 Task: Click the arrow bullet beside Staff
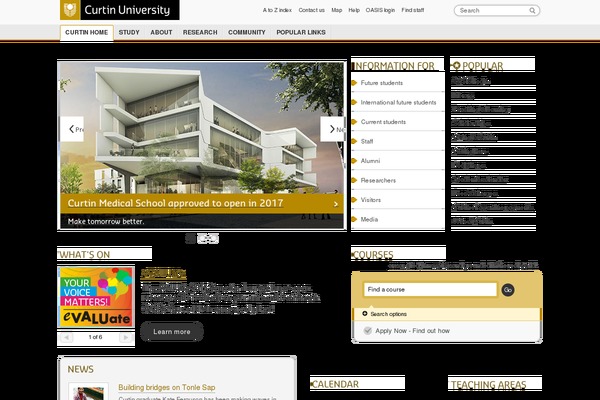354,141
